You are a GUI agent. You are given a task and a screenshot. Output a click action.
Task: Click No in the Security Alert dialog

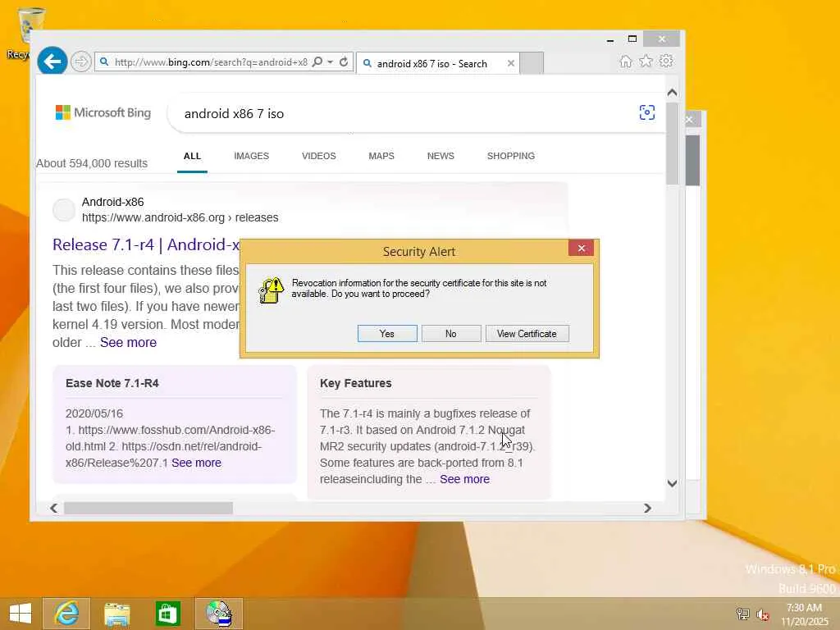[x=451, y=334]
